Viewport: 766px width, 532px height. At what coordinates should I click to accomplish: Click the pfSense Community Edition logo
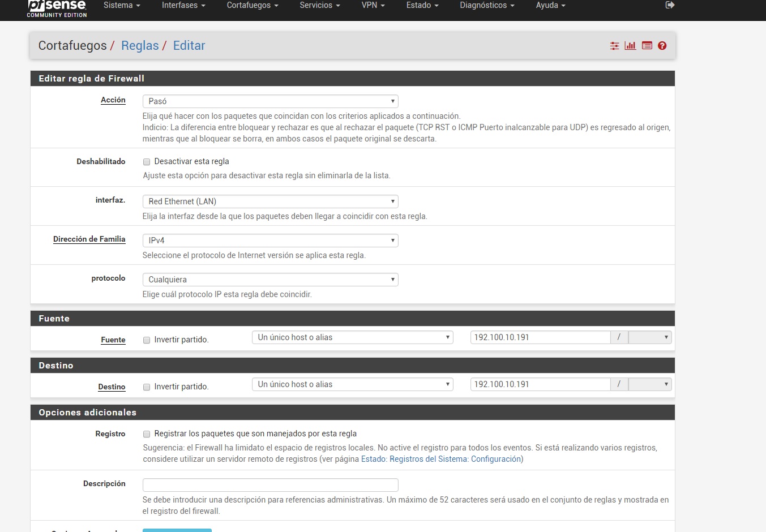(x=57, y=8)
